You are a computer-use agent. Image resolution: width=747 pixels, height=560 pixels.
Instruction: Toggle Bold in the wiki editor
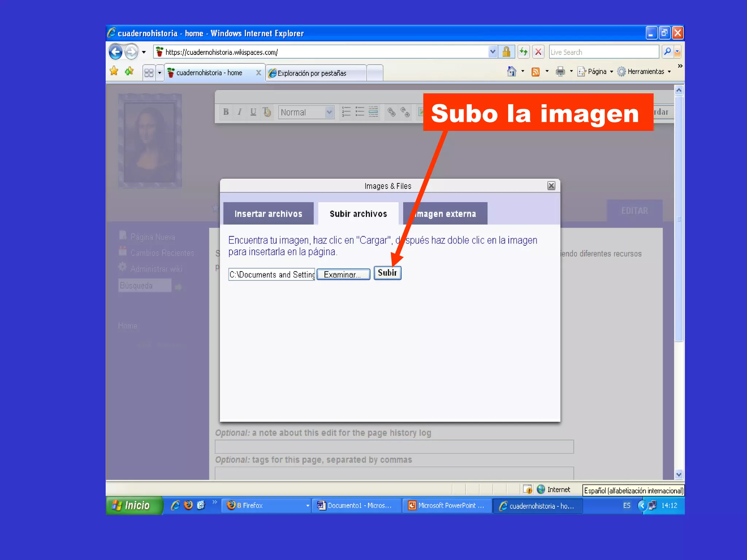pos(226,112)
